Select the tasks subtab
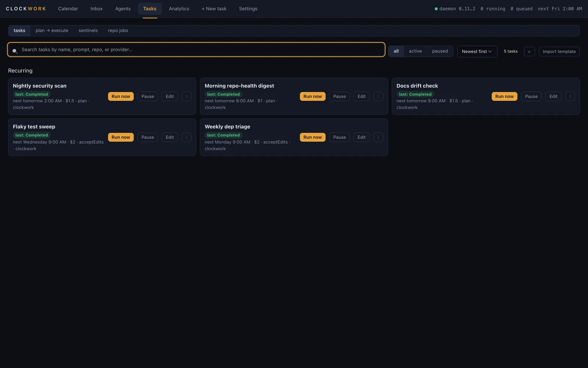588x368 pixels. (19, 31)
